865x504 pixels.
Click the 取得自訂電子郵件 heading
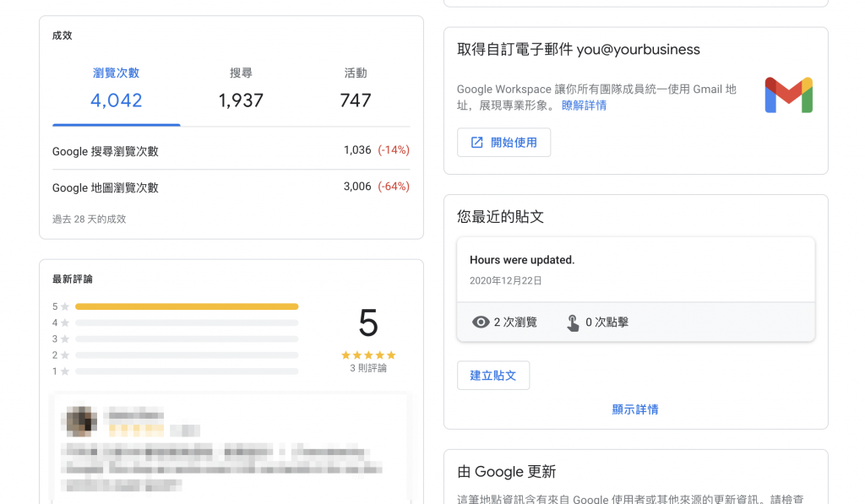click(579, 50)
